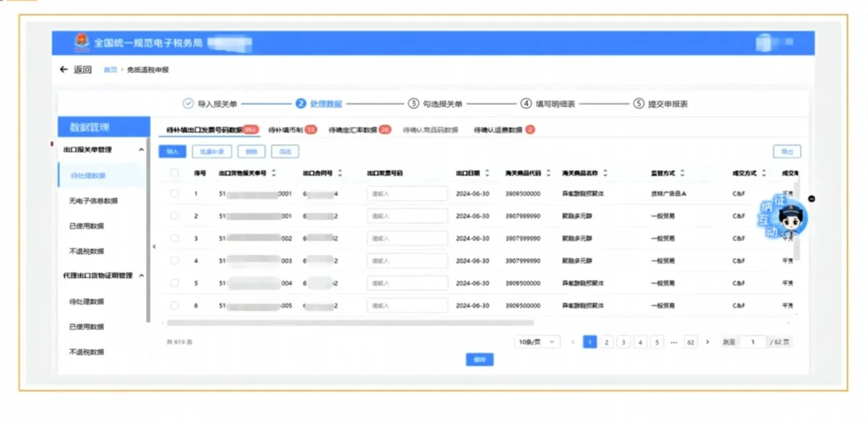This screenshot has height=422, width=868.
Task: Click the 导出 export button at top right
Action: [x=787, y=151]
